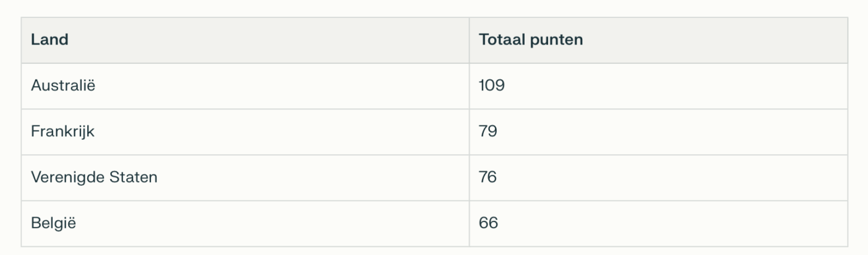Click the score value 66

[488, 223]
